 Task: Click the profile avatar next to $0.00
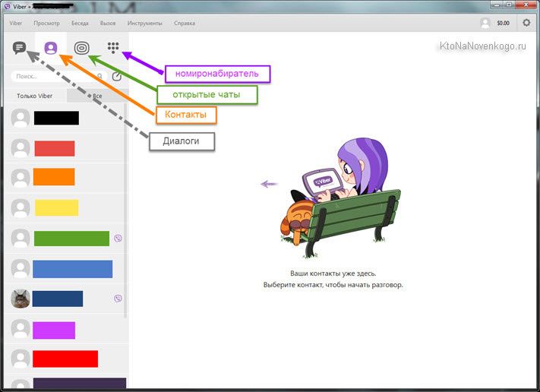(x=485, y=23)
